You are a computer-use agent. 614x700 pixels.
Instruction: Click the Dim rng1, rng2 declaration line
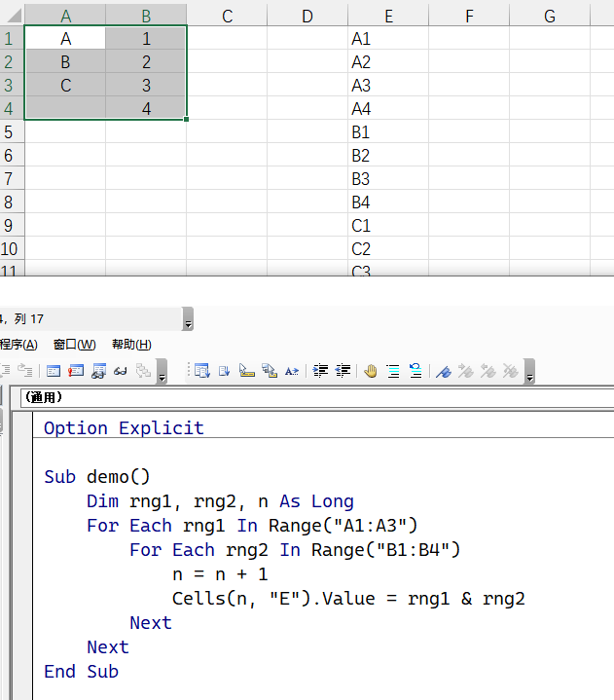click(x=221, y=501)
